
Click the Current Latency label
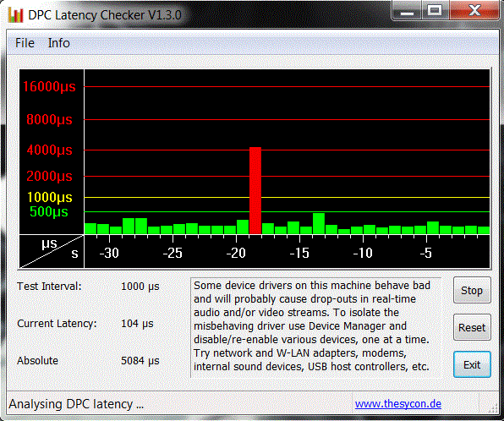pos(57,323)
